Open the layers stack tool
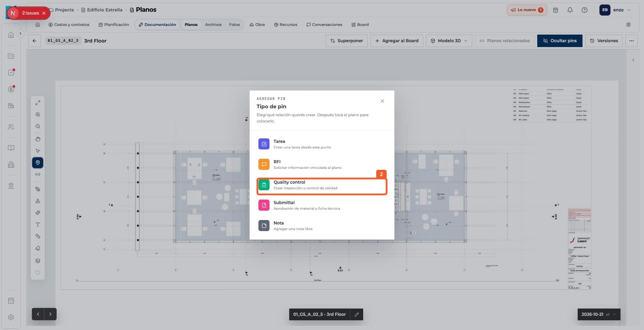 tap(38, 261)
